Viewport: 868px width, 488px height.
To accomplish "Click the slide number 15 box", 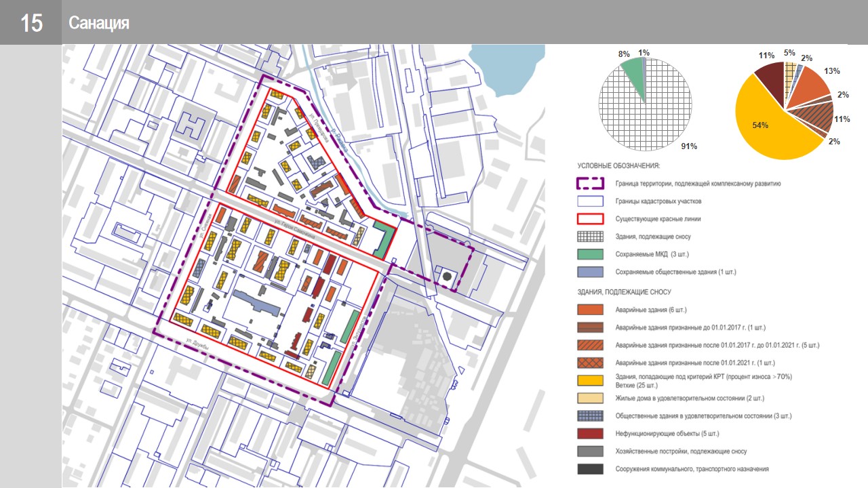I will 31,23.
